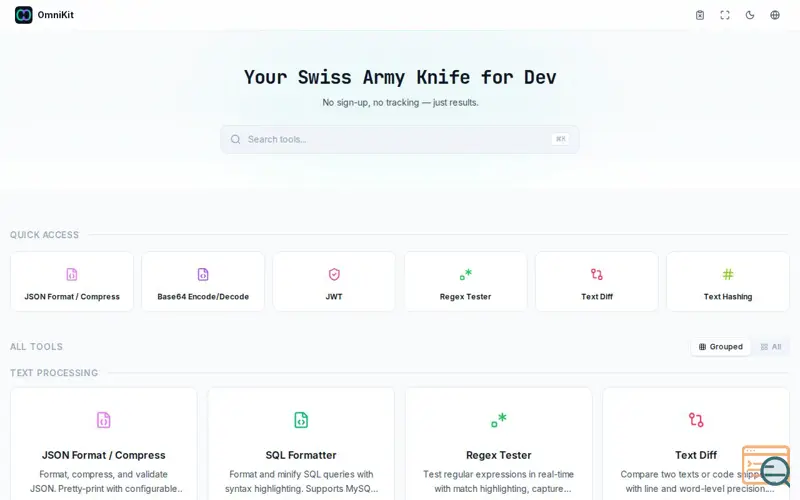800x500 pixels.
Task: Click the Text Hashing hash icon
Action: pos(728,274)
